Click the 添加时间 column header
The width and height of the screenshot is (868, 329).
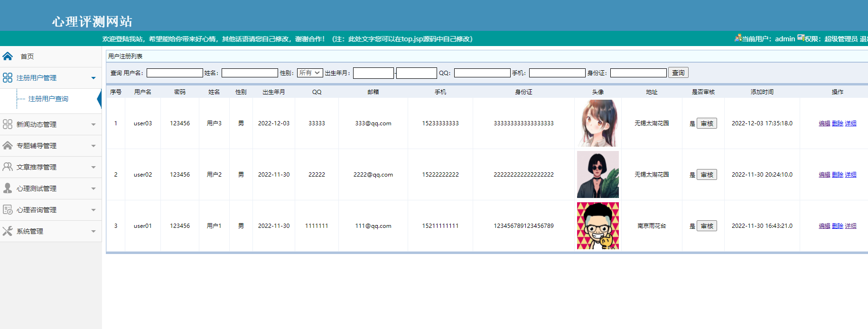pyautogui.click(x=762, y=92)
